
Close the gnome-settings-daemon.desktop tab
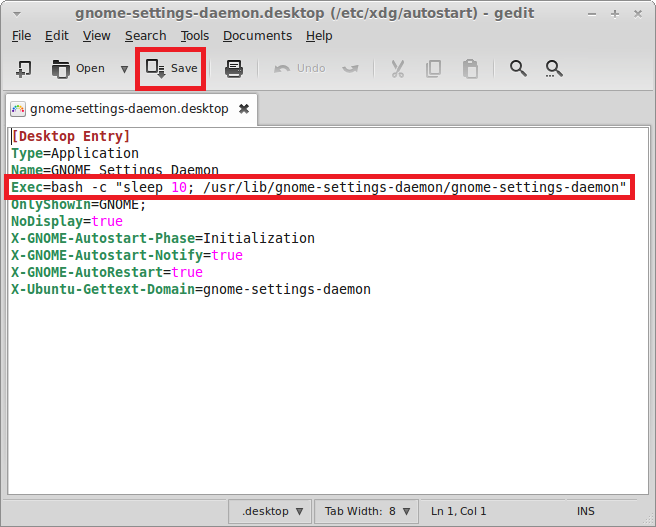(244, 109)
